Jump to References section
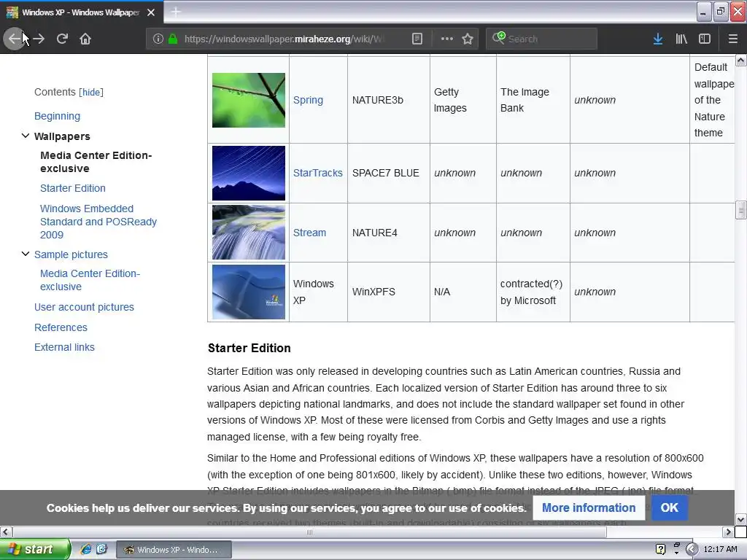The image size is (747, 560). pyautogui.click(x=61, y=327)
